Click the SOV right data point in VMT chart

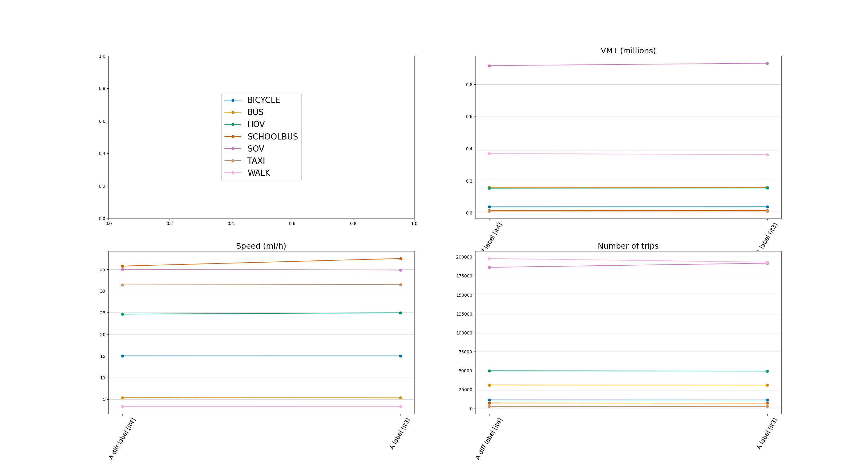[x=767, y=63]
